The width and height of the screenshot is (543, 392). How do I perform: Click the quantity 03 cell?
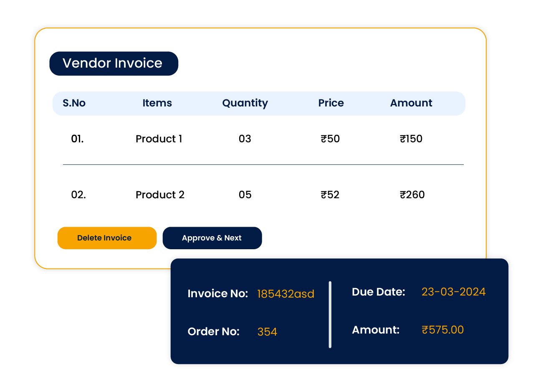coord(245,139)
